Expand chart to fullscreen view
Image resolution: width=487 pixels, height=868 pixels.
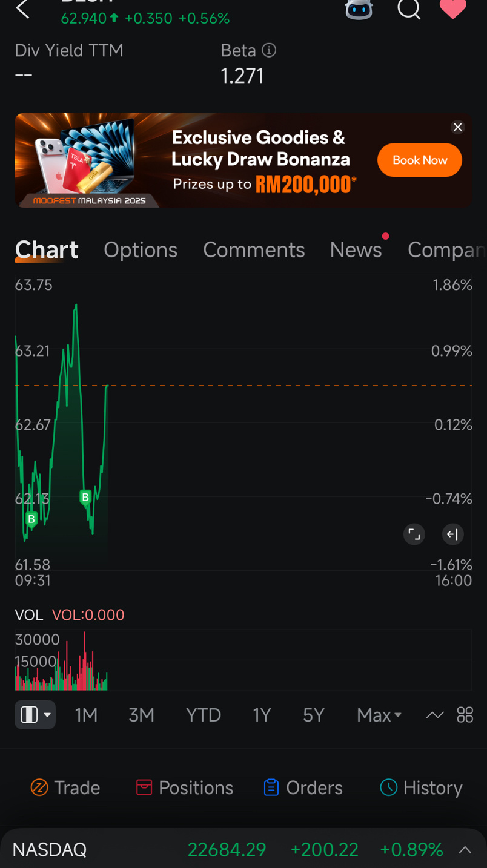pyautogui.click(x=414, y=534)
